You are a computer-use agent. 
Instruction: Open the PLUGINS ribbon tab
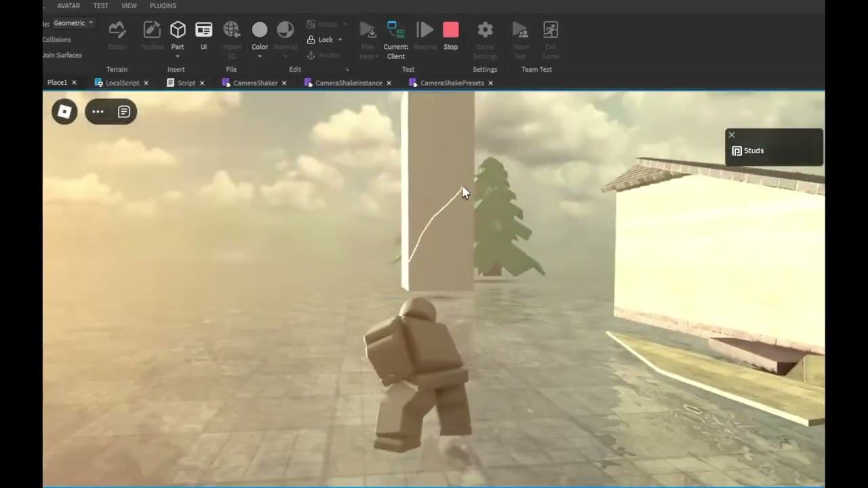coord(163,5)
